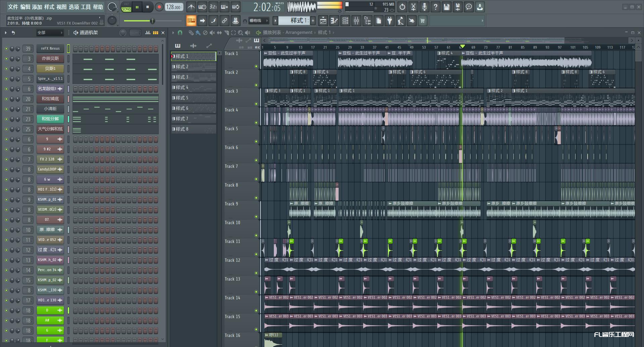The width and height of the screenshot is (644, 347).
Task: Open help with the question mark icon
Action: (435, 7)
